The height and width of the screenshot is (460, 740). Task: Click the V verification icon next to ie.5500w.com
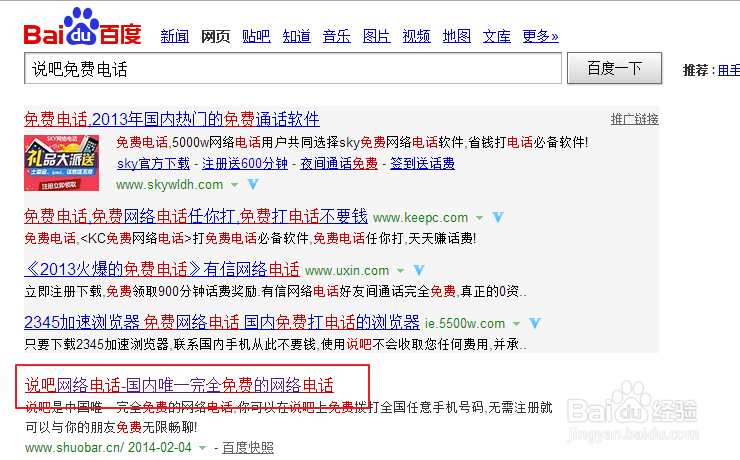coord(535,324)
